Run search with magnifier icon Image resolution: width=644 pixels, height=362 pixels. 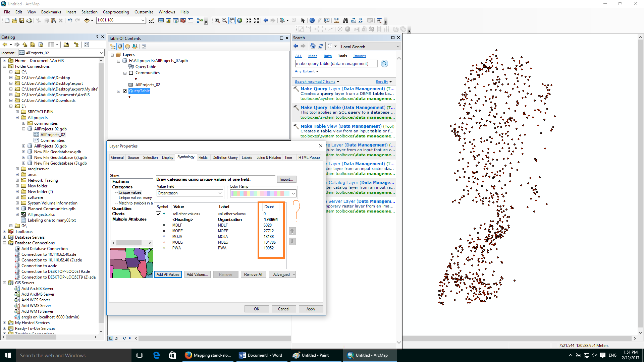[x=384, y=64]
